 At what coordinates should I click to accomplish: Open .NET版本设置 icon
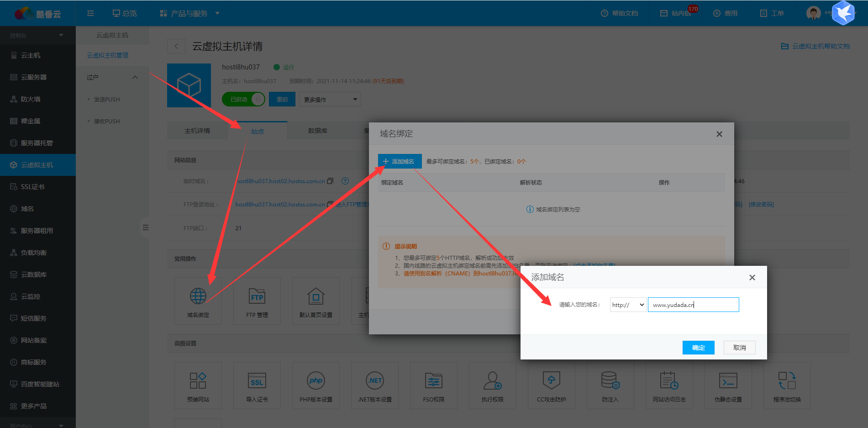point(374,380)
